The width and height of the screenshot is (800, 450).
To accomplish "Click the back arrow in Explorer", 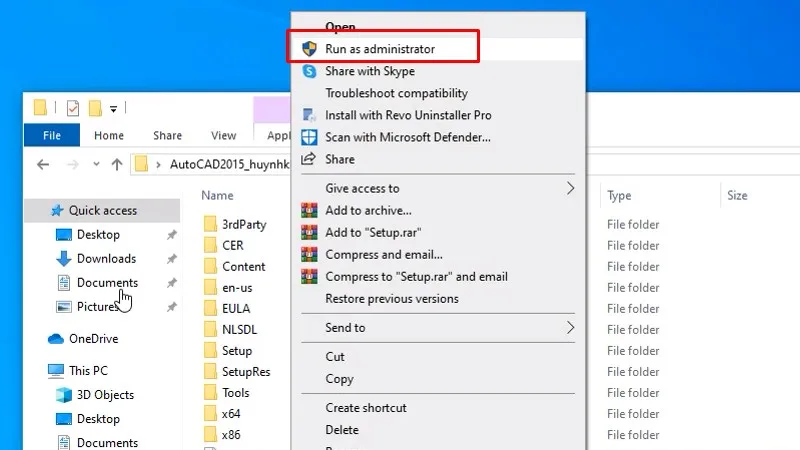I will pos(43,164).
